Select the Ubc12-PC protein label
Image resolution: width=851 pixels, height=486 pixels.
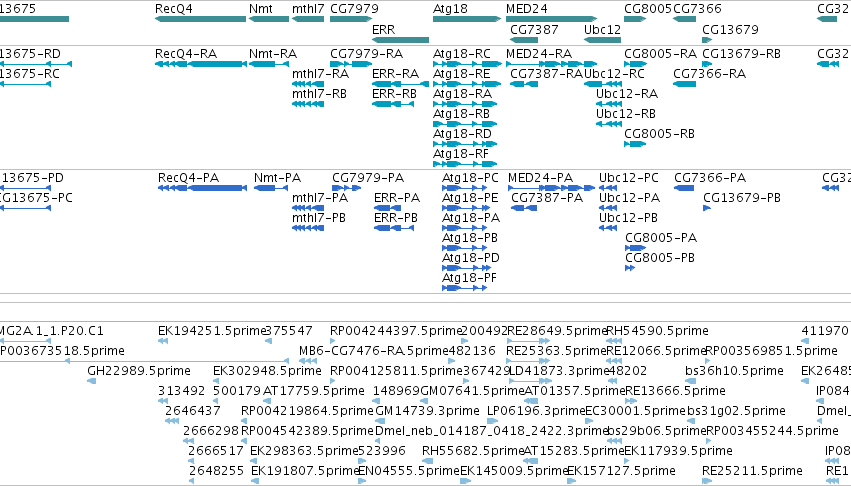[x=629, y=178]
